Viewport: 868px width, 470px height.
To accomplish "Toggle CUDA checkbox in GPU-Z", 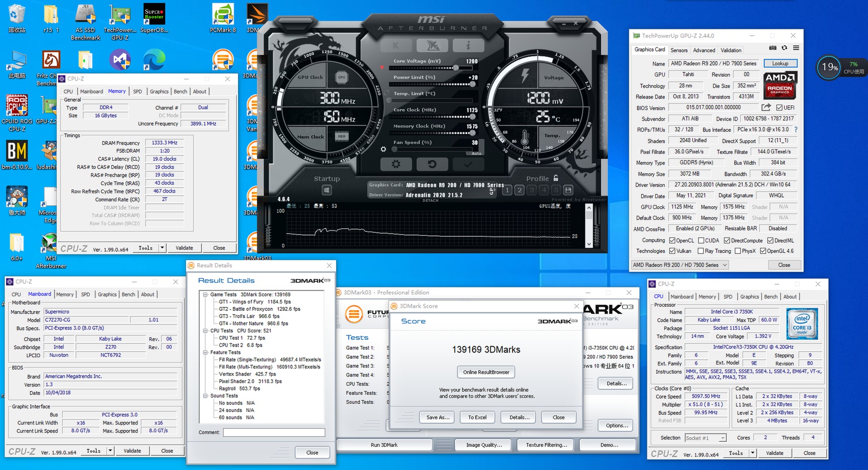I will point(701,240).
